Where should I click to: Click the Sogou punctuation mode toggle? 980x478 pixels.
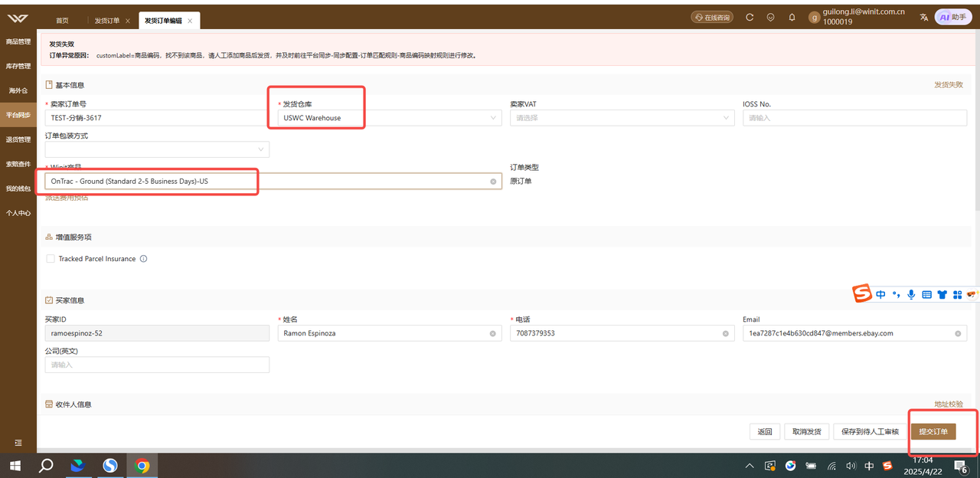tap(896, 293)
